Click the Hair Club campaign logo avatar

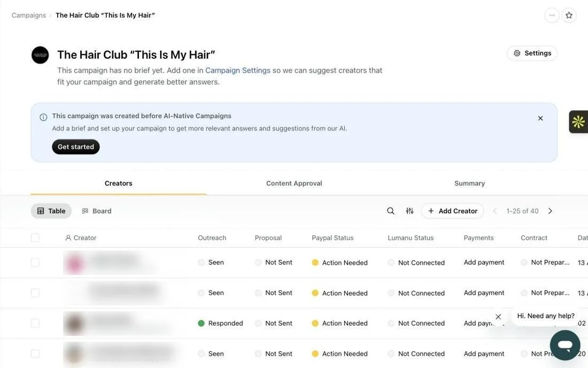(x=40, y=55)
